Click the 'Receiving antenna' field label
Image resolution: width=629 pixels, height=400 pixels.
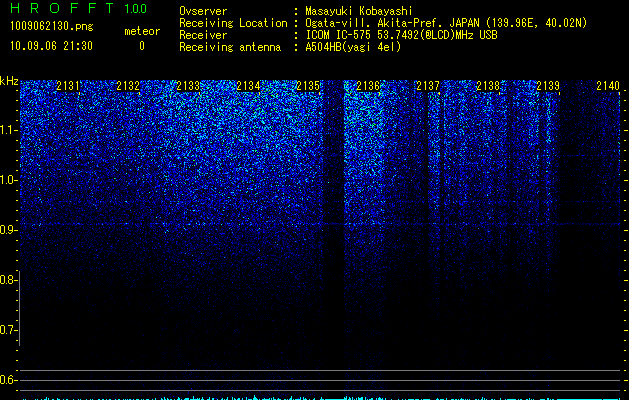coord(230,47)
